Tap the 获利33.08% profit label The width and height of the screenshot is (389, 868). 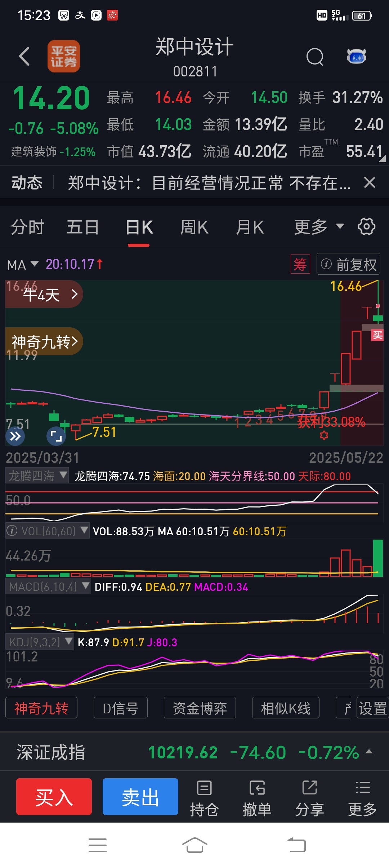click(x=331, y=422)
